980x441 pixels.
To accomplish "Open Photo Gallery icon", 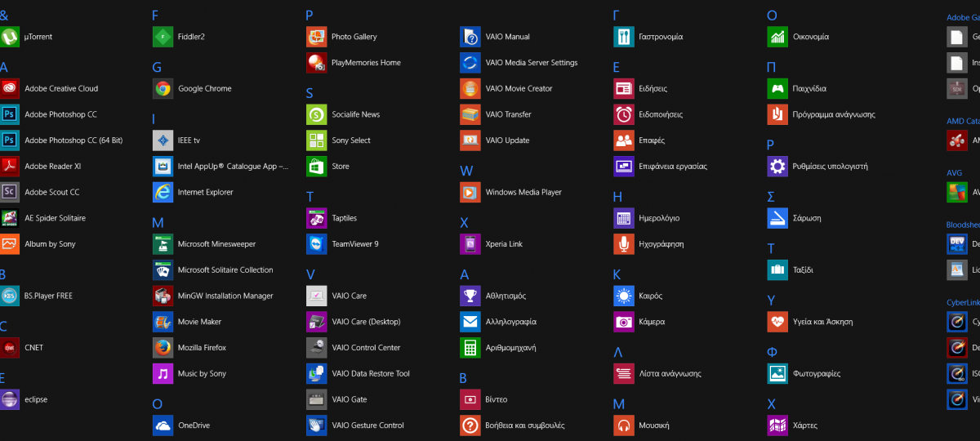I will (x=317, y=37).
